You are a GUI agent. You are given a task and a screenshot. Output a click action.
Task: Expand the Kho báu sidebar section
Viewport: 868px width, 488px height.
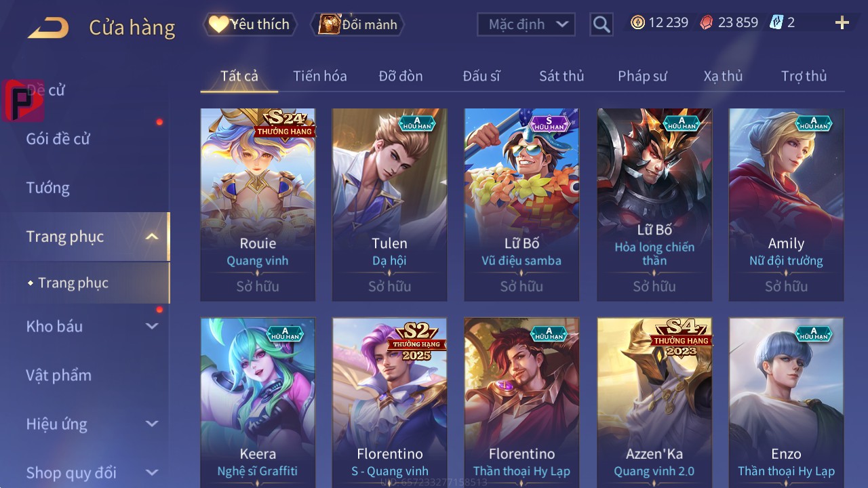tap(152, 326)
